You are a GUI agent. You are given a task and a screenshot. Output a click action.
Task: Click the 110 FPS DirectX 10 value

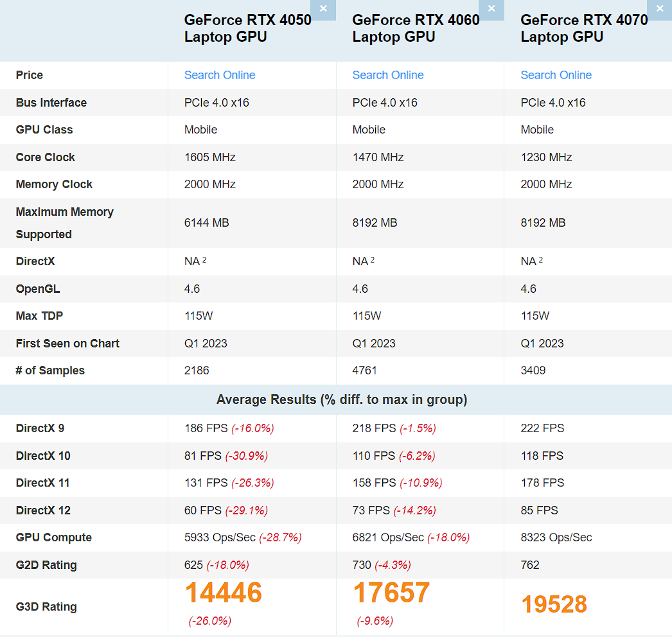point(374,456)
